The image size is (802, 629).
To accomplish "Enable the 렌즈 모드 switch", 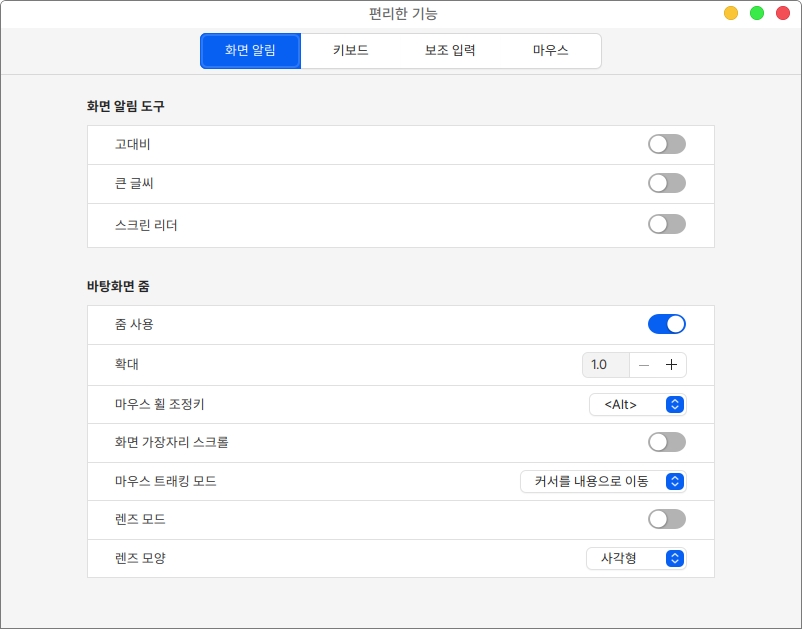I will point(666,519).
